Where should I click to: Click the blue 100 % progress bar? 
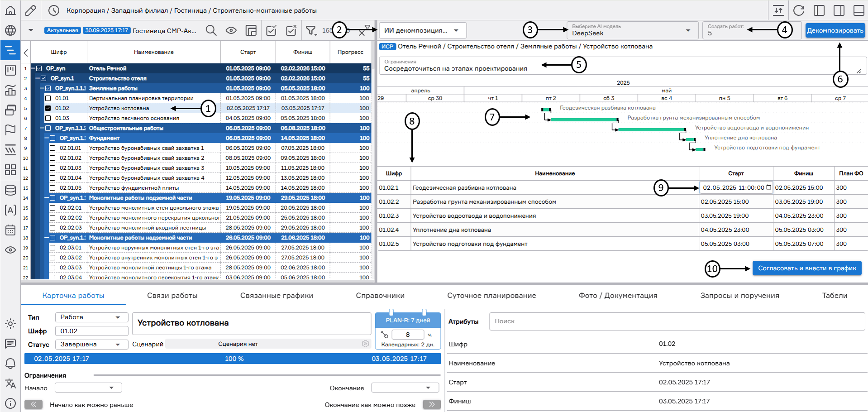click(233, 359)
